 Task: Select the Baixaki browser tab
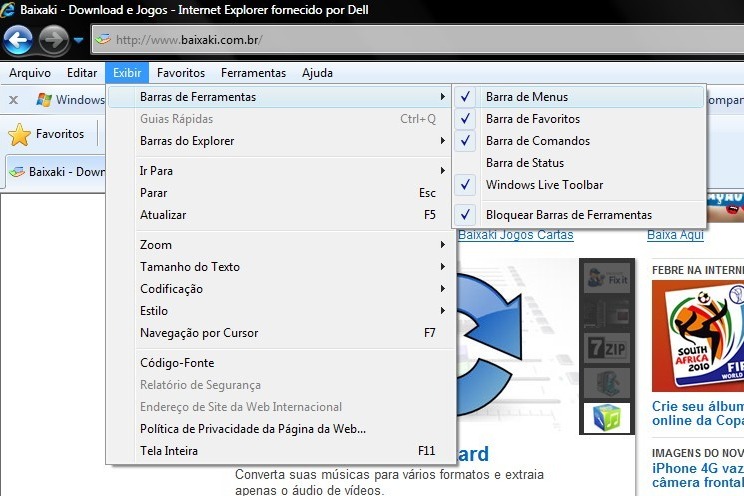pos(56,171)
